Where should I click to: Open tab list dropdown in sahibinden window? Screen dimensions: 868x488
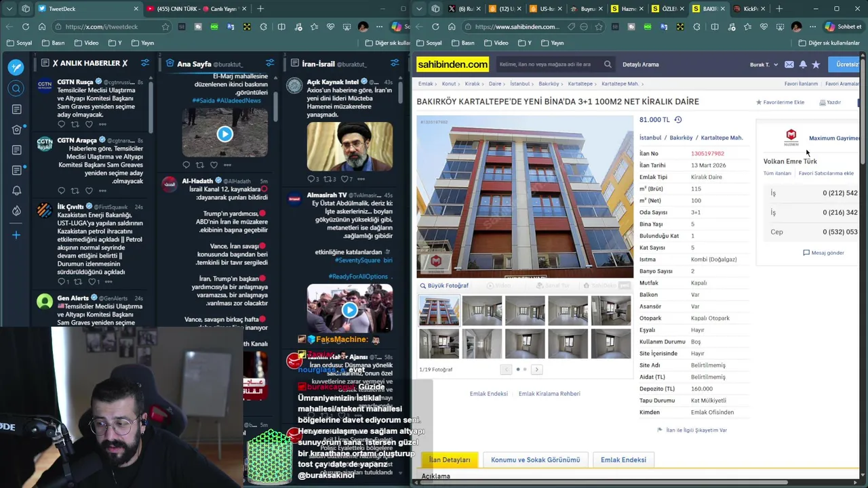click(x=419, y=9)
